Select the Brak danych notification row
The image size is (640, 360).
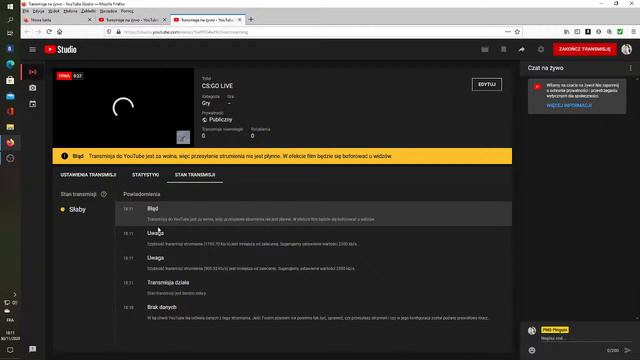(313, 312)
